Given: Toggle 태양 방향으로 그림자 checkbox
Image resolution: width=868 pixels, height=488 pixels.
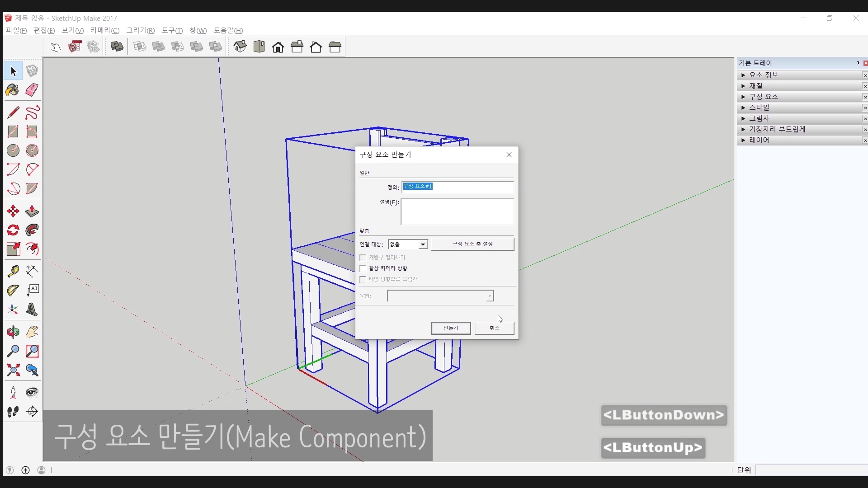Looking at the screenshot, I should click(x=363, y=279).
